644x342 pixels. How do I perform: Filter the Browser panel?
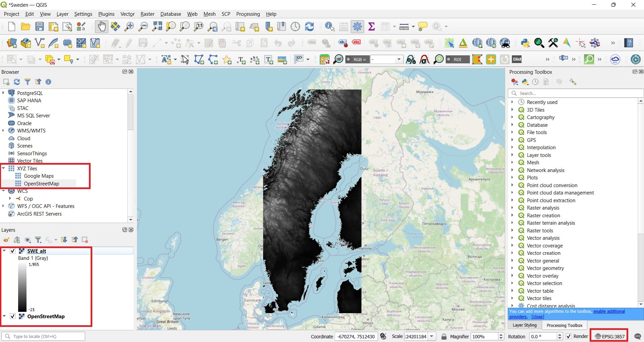(x=28, y=82)
